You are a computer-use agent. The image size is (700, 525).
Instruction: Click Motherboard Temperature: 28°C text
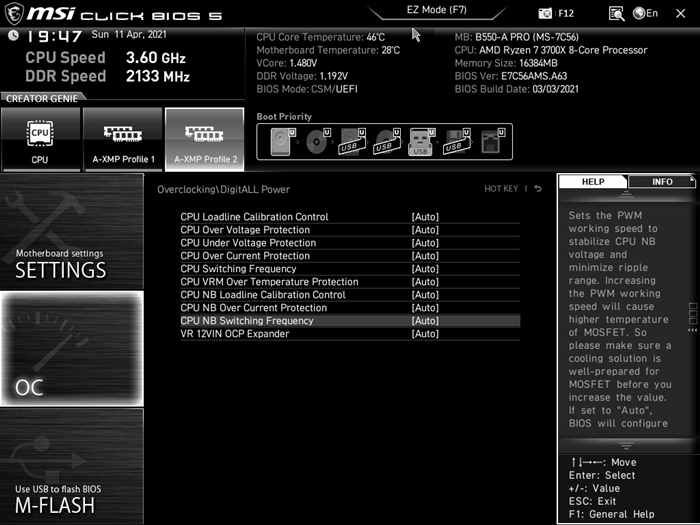click(x=328, y=50)
